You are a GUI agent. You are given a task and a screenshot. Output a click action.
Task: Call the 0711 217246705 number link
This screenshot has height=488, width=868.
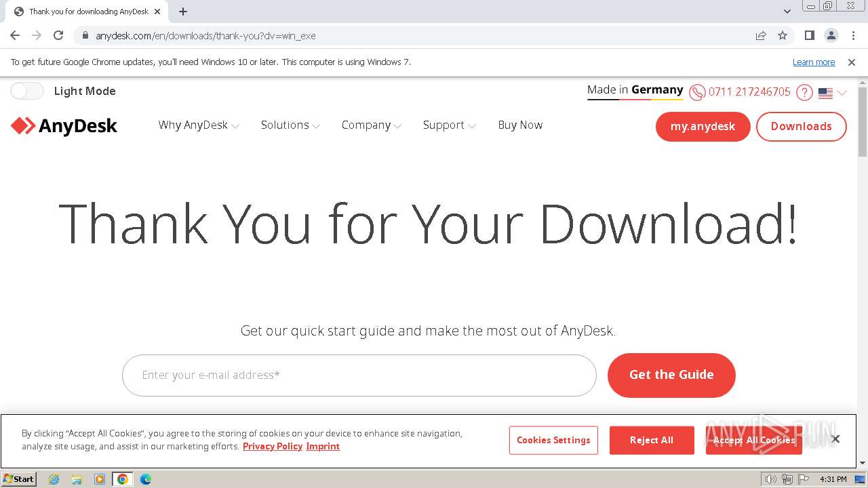pos(749,92)
